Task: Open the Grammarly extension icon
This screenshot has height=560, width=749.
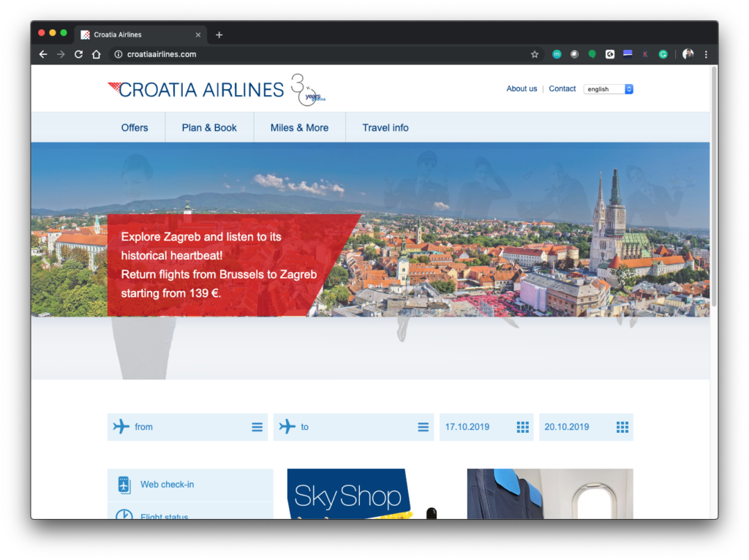Action: [663, 54]
